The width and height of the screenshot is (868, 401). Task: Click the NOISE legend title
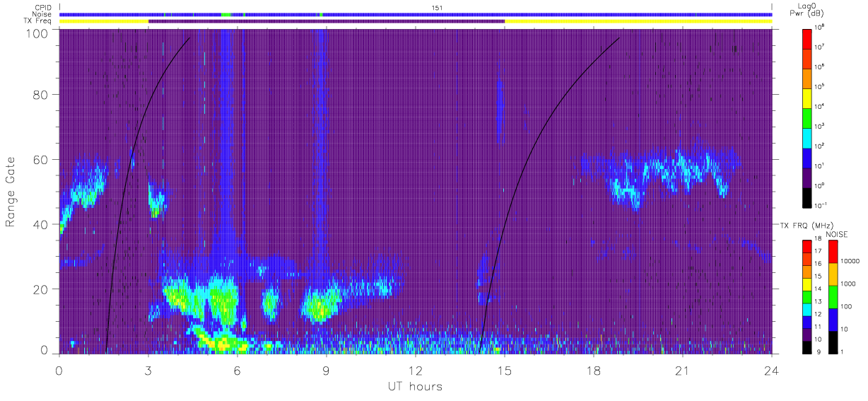pyautogui.click(x=838, y=233)
